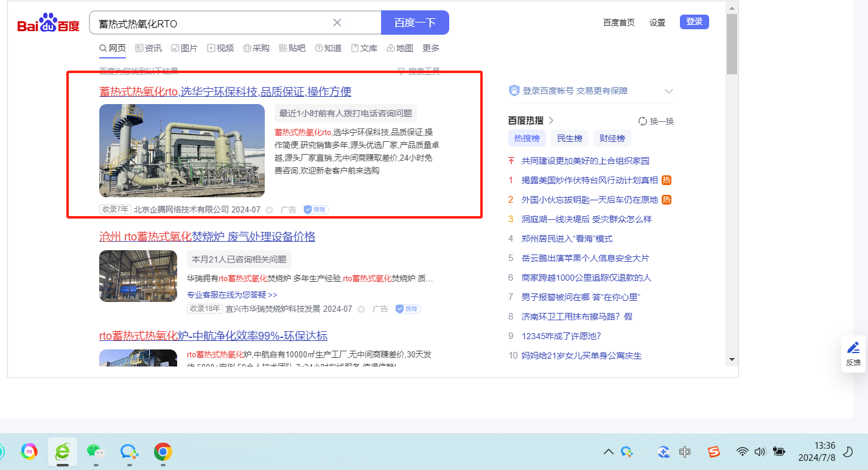Click the 最近1小时前有人拨打电话咨询问题 tag
Screen dimensions: 868x470
[346, 113]
